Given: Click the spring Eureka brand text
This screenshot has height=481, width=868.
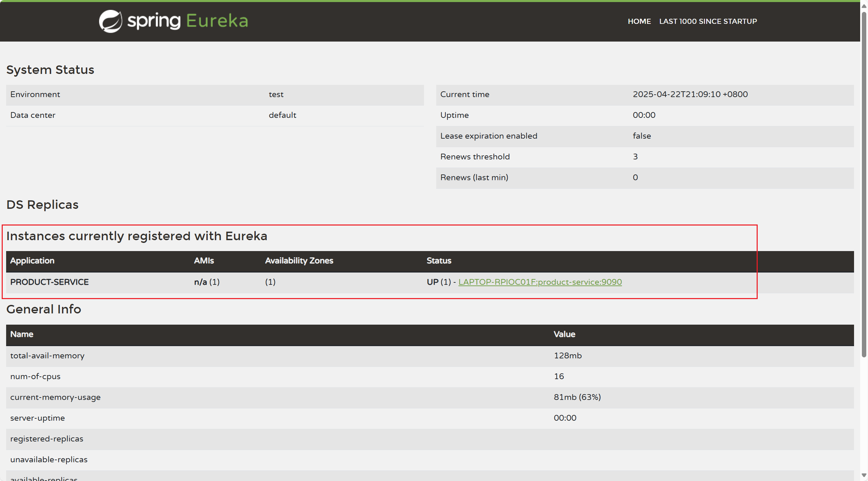Looking at the screenshot, I should pos(188,21).
